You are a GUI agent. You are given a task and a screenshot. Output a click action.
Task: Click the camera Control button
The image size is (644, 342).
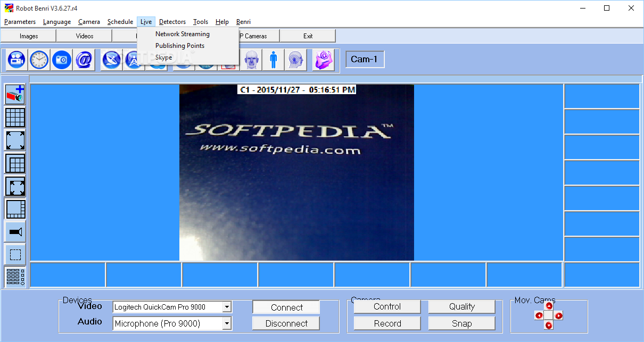click(387, 307)
